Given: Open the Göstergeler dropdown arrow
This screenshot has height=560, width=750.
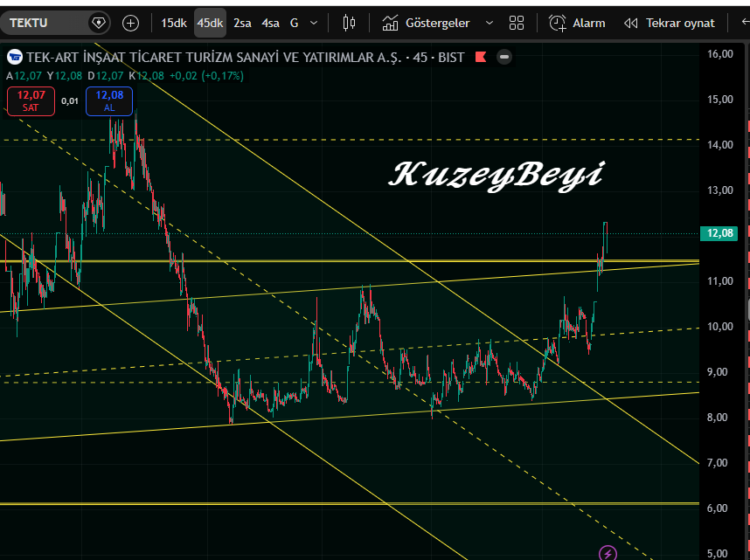Looking at the screenshot, I should 490,23.
